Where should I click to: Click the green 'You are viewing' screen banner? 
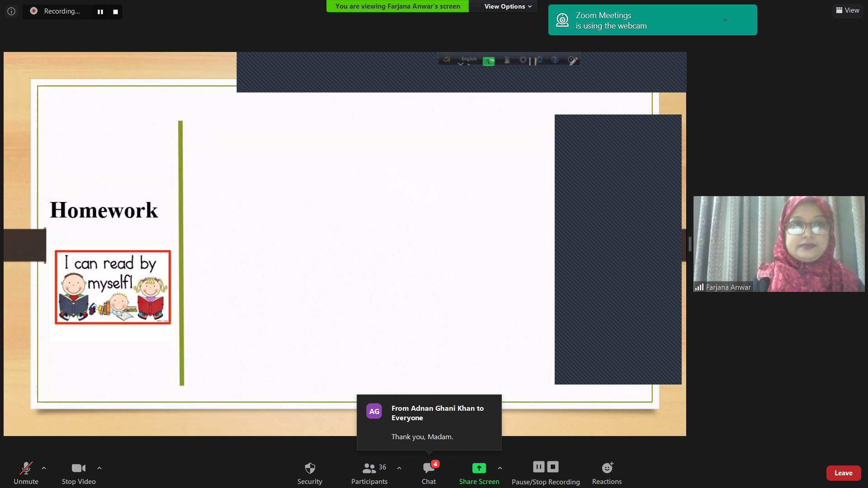[x=398, y=6]
